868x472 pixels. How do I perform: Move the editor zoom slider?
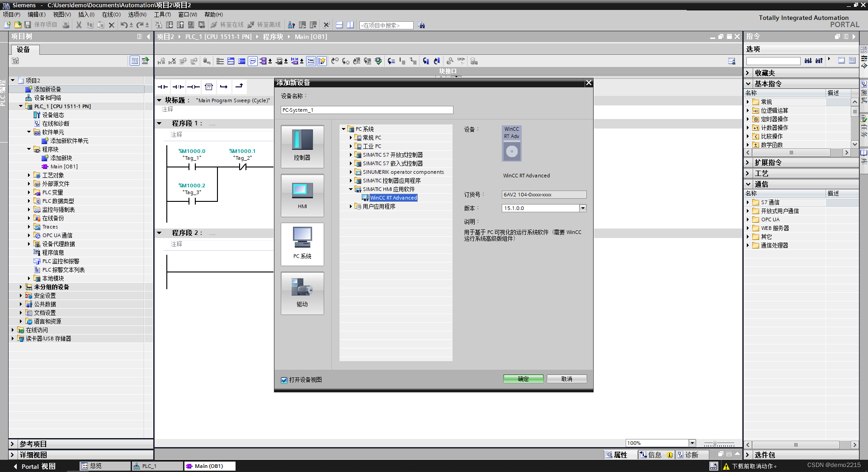pos(715,443)
